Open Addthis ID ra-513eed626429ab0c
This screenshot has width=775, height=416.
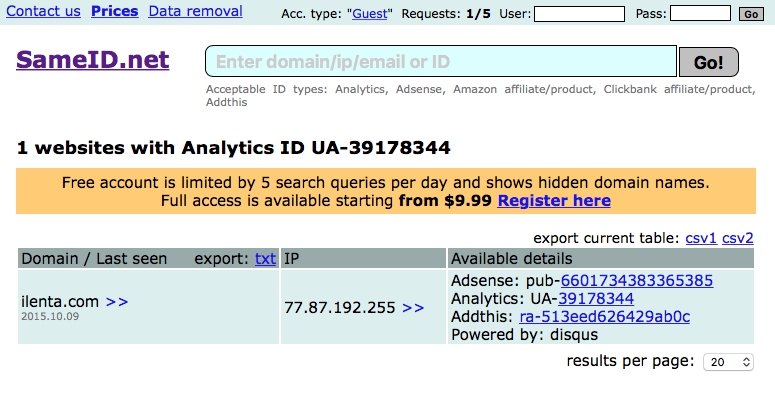pyautogui.click(x=605, y=316)
